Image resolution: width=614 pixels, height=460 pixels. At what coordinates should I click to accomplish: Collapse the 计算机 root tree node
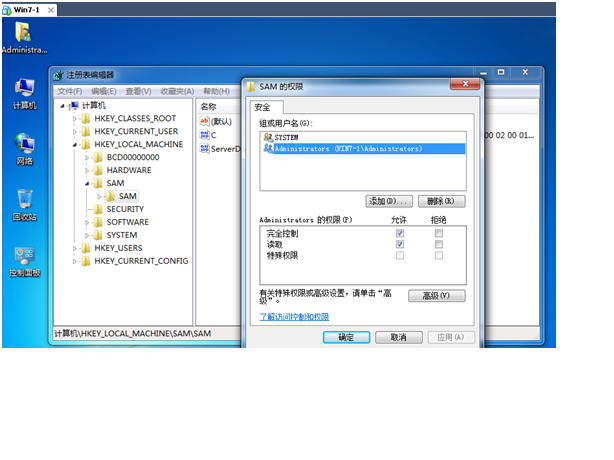62,106
